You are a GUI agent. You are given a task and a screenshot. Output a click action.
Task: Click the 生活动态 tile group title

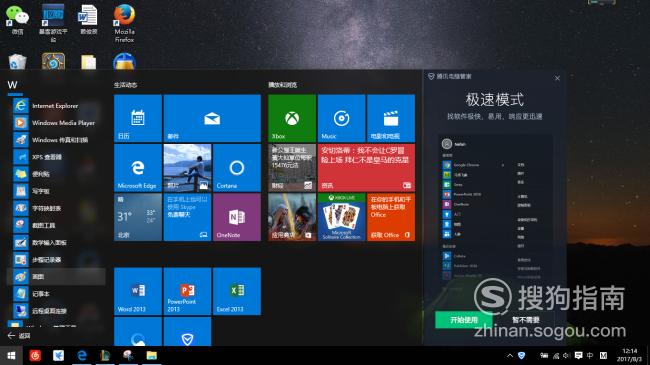pyautogui.click(x=125, y=85)
